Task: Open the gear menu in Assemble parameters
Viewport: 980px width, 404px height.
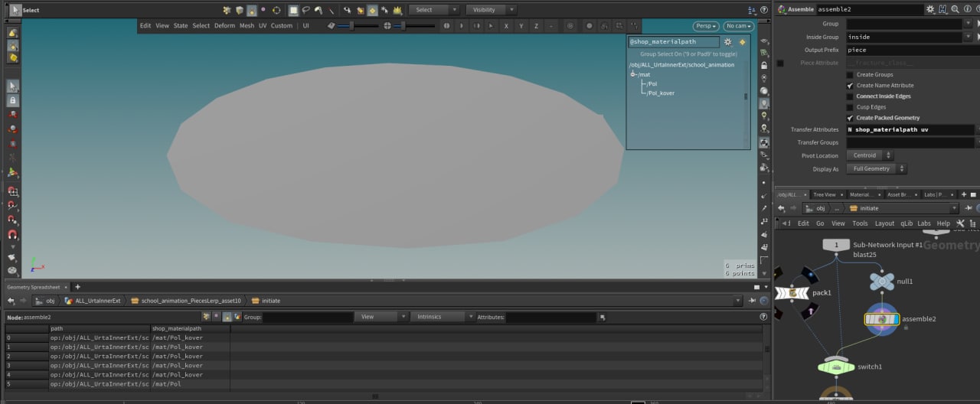Action: (929, 9)
